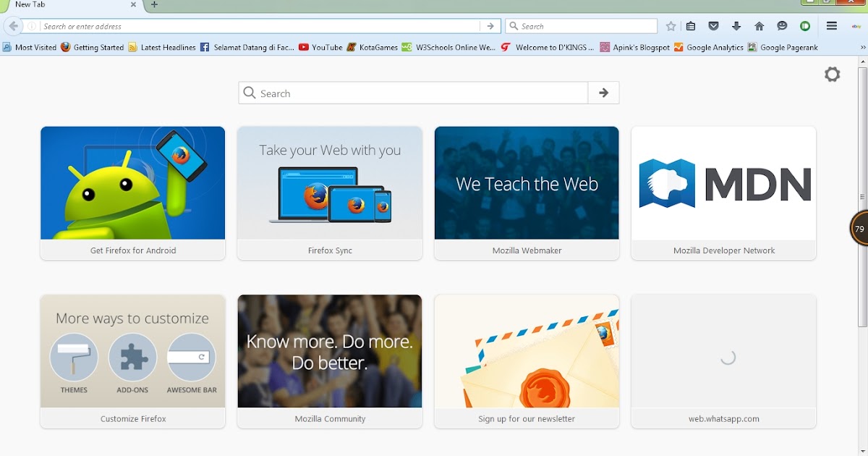Open Sign up for our newsletter tile
The image size is (868, 456).
(527, 361)
